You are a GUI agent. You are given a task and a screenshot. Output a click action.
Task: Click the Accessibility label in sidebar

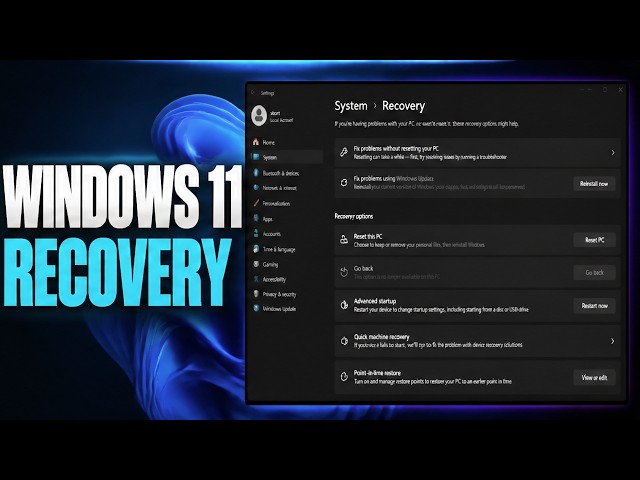tap(274, 280)
